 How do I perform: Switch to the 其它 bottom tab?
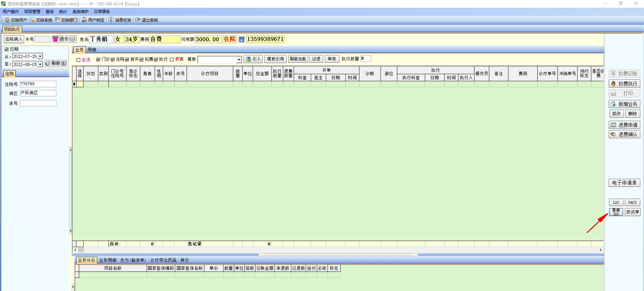[185, 260]
